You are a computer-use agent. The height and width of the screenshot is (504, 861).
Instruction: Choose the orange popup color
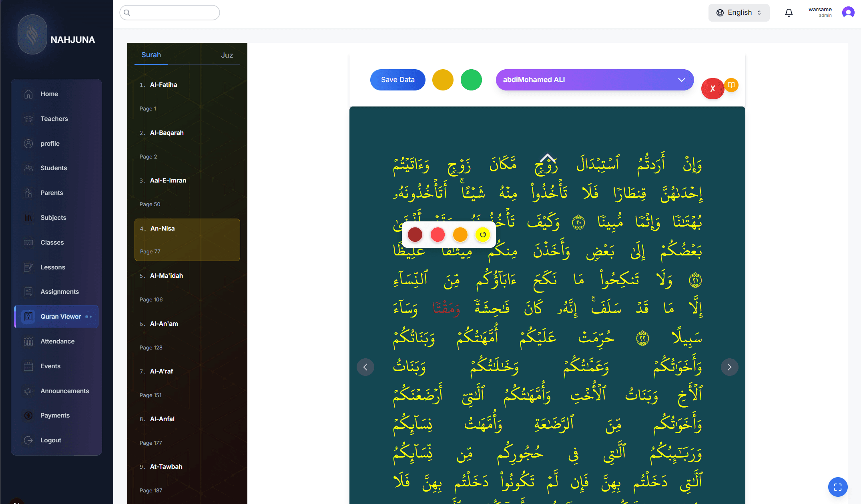coord(460,235)
